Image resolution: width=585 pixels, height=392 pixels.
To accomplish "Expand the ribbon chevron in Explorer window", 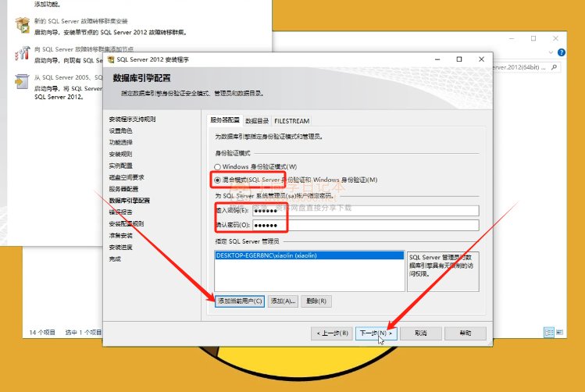I will [551, 52].
